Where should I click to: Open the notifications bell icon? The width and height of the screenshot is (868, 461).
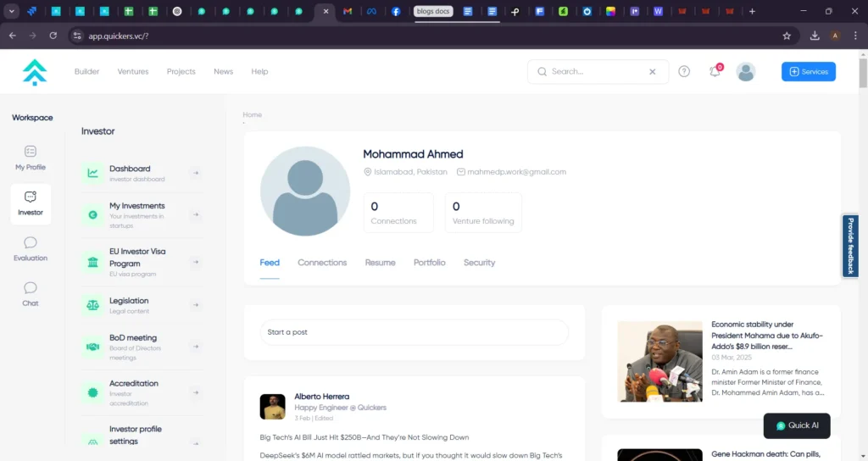[715, 72]
